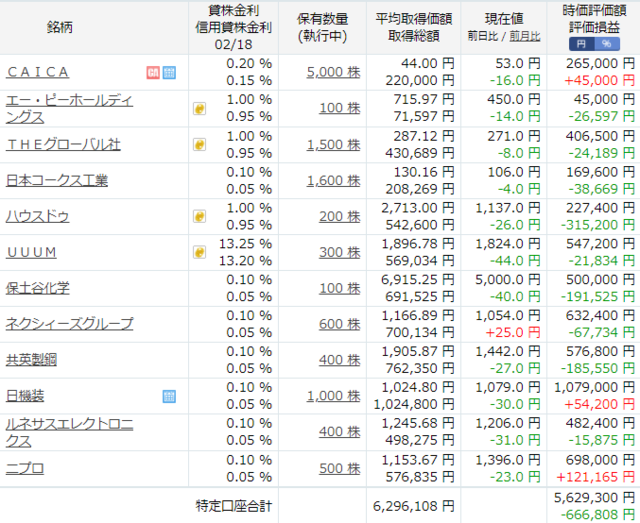Click the 500 株 quantity for ニプロ

[x=340, y=468]
